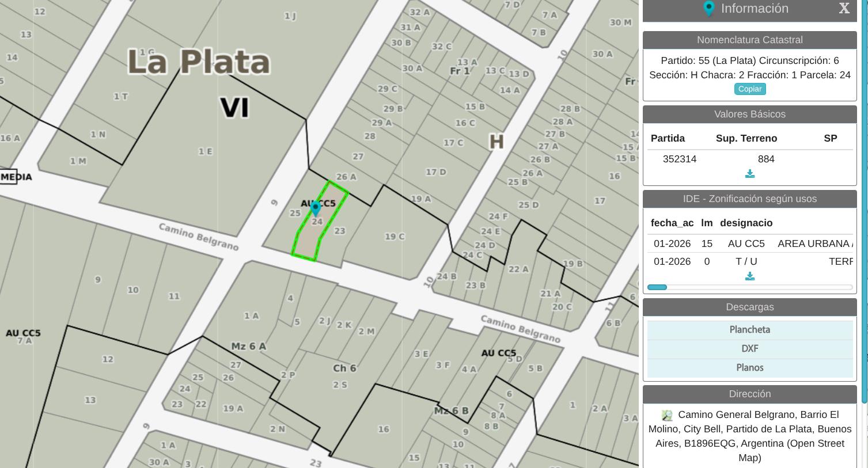This screenshot has height=468, width=868.
Task: Close the Información panel with X
Action: coord(844,8)
